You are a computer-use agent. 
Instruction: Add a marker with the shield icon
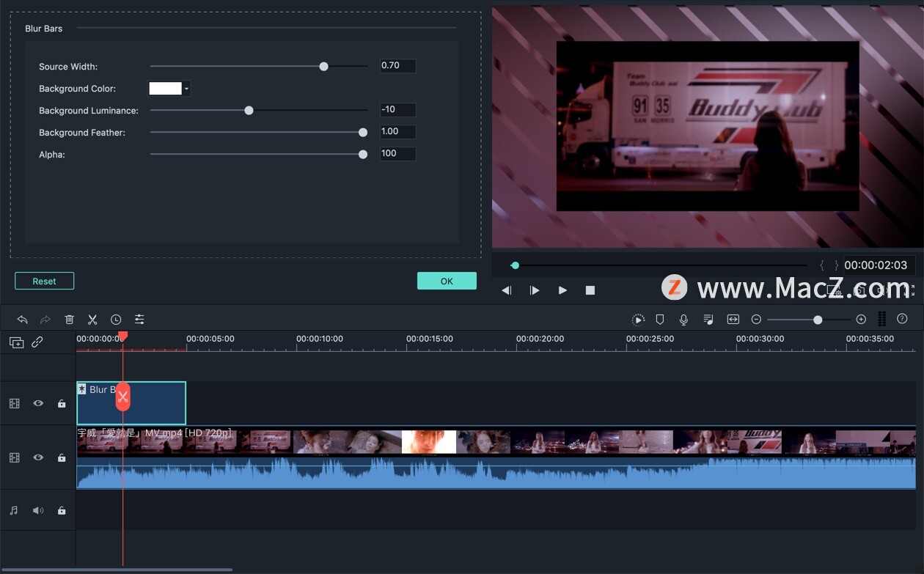(x=660, y=320)
